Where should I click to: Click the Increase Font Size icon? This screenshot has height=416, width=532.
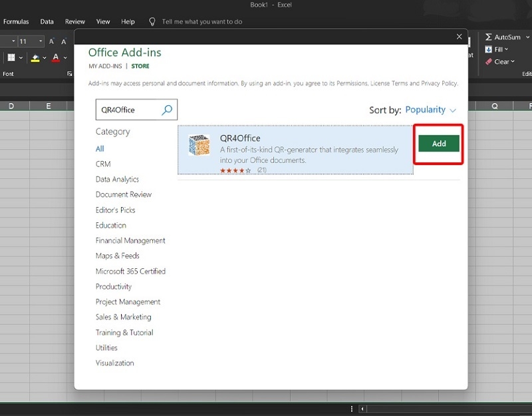point(52,41)
